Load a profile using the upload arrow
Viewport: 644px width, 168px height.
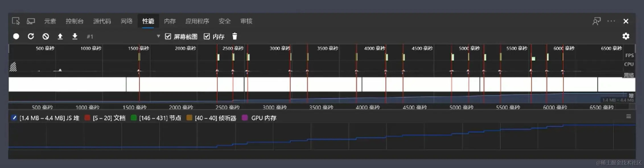[60, 36]
